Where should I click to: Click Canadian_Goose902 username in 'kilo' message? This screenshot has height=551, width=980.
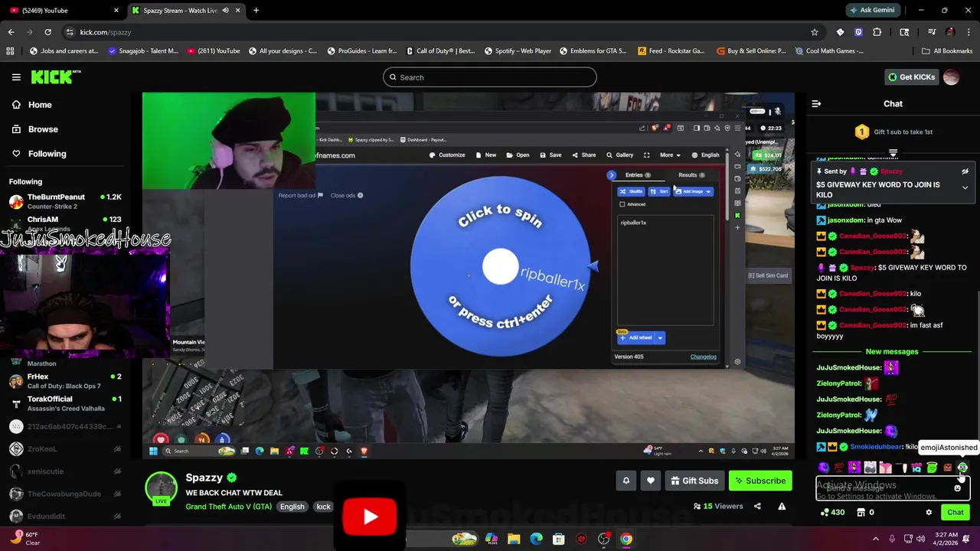tap(873, 294)
